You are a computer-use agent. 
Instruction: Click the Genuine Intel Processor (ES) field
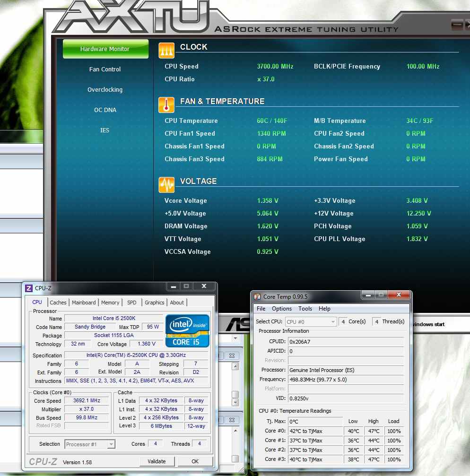point(346,370)
